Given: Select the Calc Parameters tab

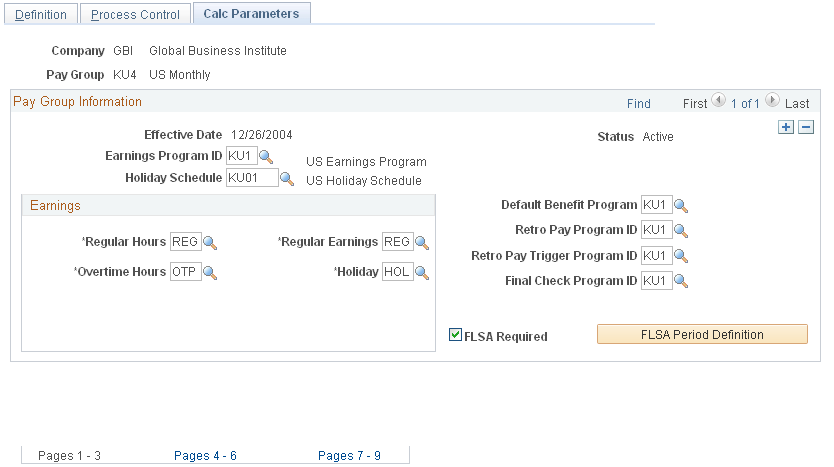Looking at the screenshot, I should (252, 13).
